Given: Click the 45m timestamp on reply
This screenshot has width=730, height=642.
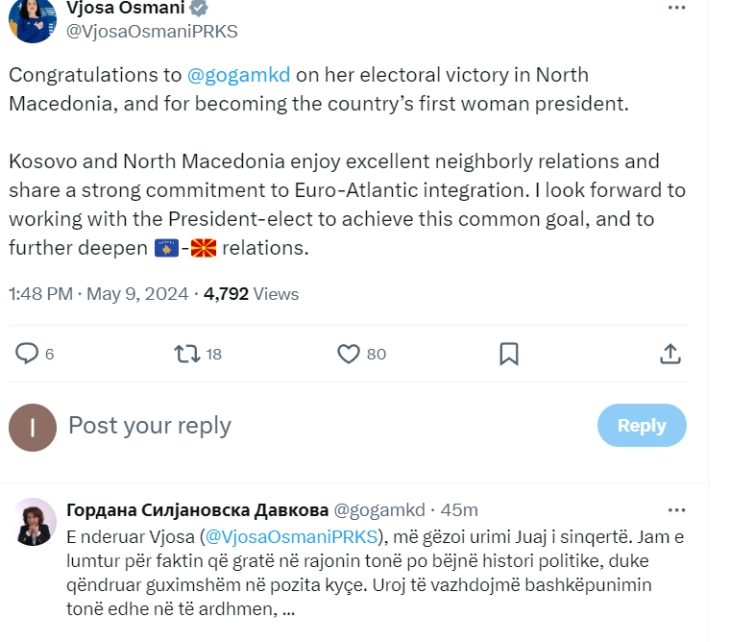Looking at the screenshot, I should [460, 510].
